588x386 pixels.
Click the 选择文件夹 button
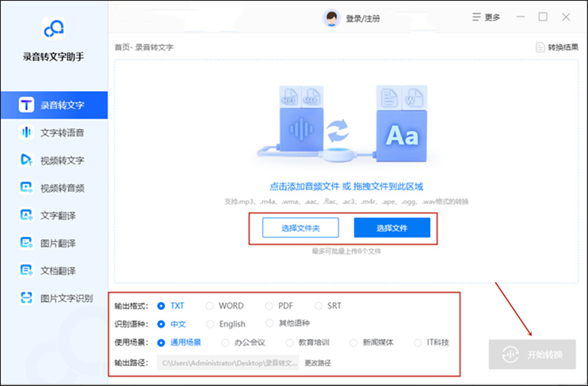tap(300, 228)
